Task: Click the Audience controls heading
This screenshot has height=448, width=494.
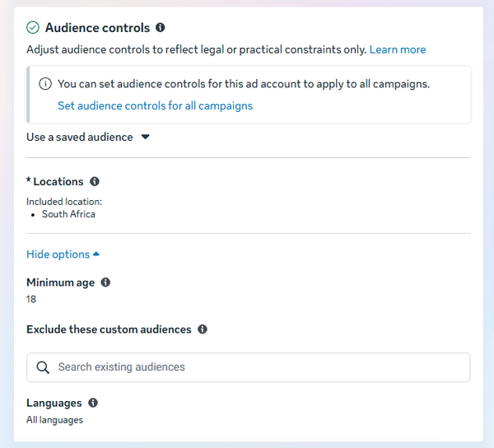Action: pos(97,28)
